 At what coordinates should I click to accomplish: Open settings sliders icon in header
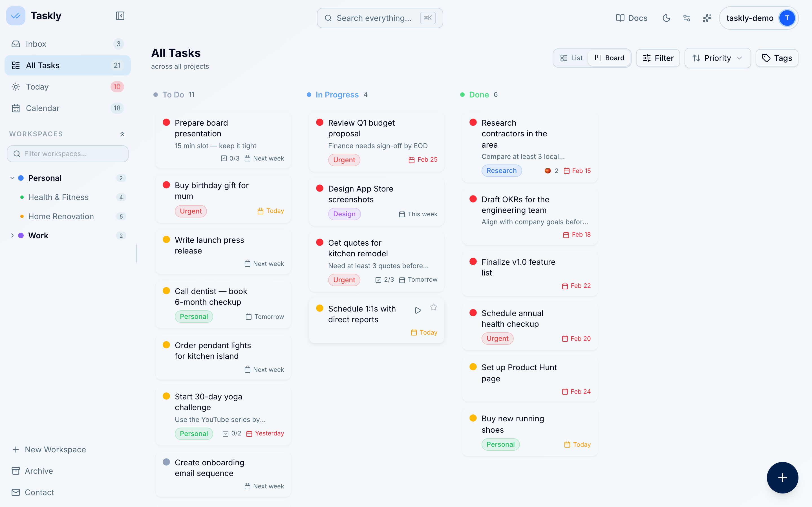coord(687,18)
